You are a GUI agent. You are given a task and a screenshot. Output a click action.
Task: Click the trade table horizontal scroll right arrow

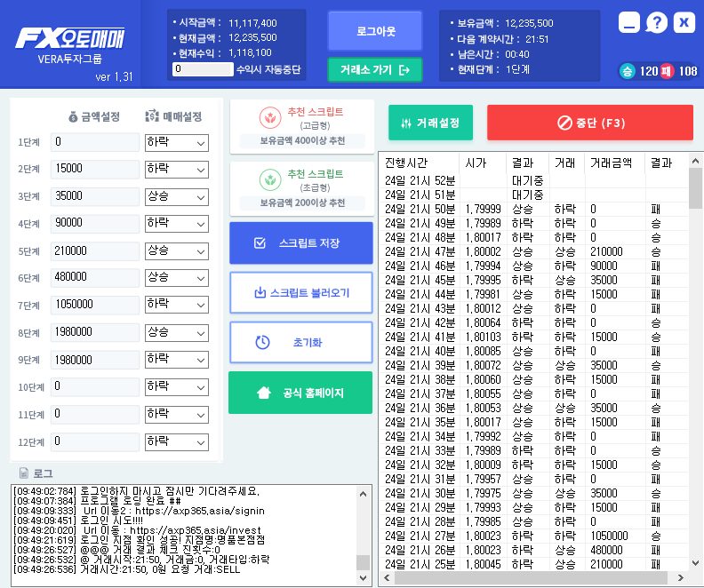coord(681,577)
